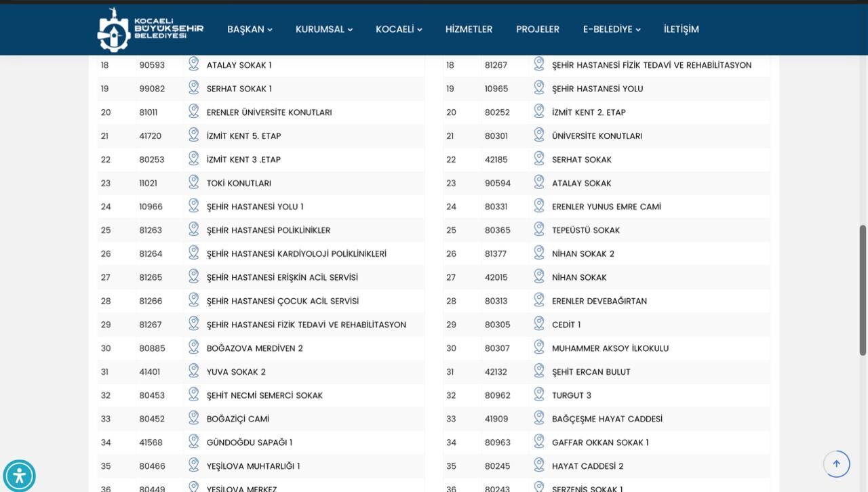Viewport: 868px width, 492px height.
Task: Expand the KURUMSAL dropdown menu
Action: 324,29
